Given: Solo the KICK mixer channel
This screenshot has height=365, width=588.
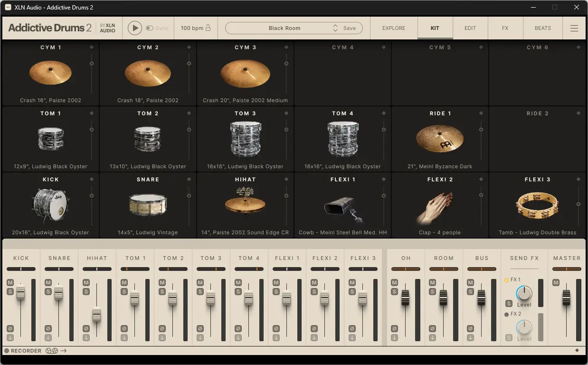Looking at the screenshot, I should point(10,291).
